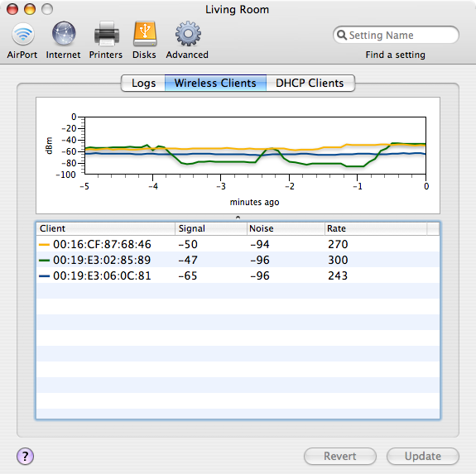Click the yellow legend swatch for 00:16:CF:87:68:46
The height and width of the screenshot is (474, 476).
click(x=45, y=244)
